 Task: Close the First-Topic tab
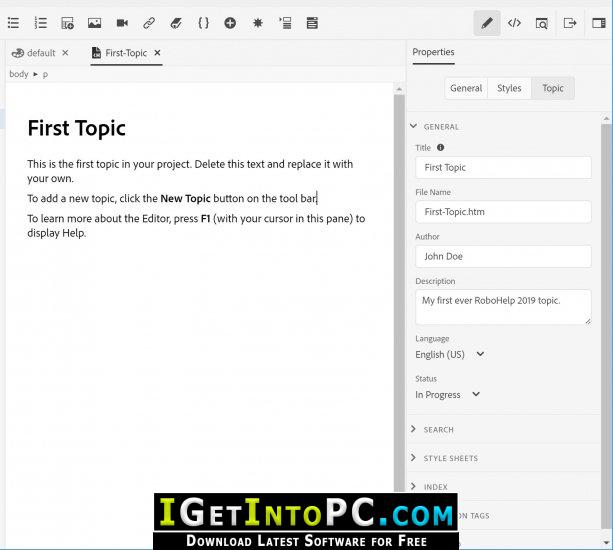point(157,53)
